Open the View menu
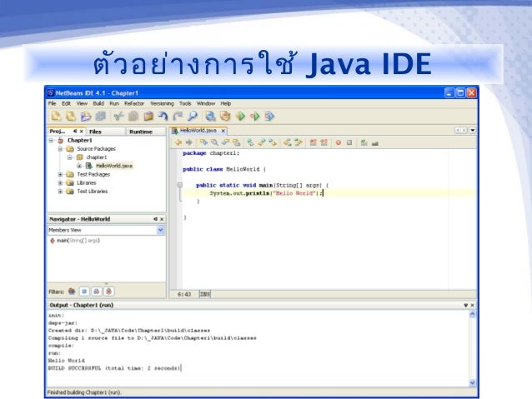 pos(82,103)
